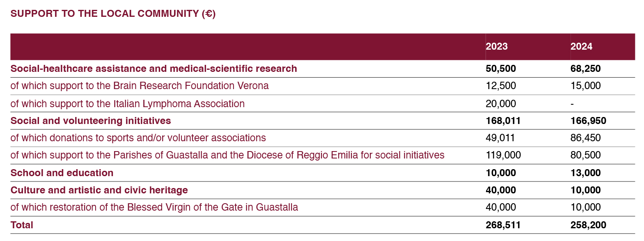Click the value 68,250 under 2024
Viewport: 644px width, 241px height.
pos(585,69)
